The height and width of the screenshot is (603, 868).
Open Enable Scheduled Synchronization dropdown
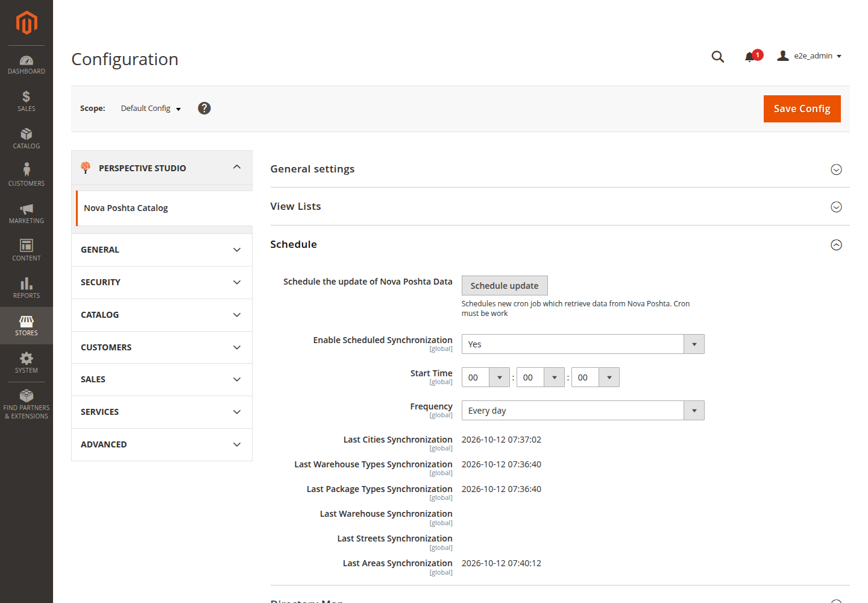(583, 344)
